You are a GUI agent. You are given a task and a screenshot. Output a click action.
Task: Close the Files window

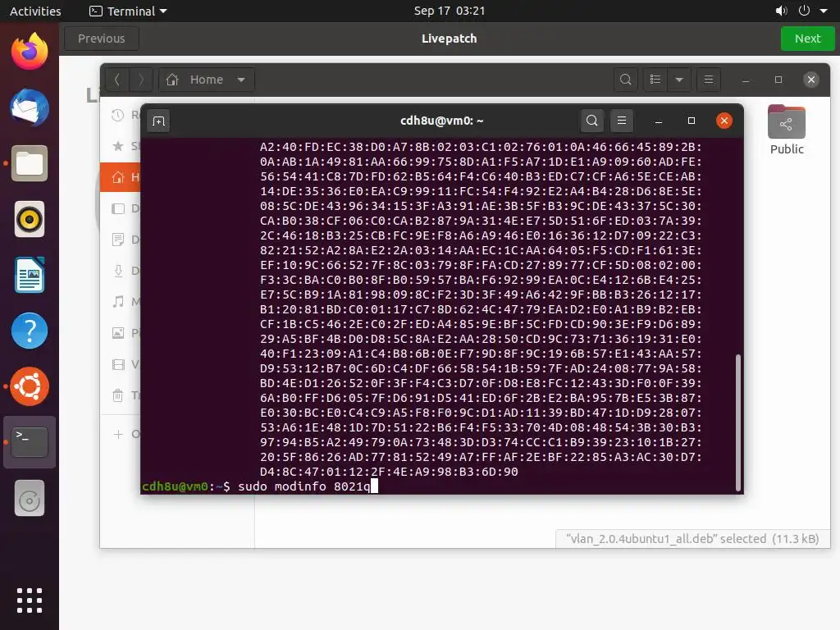[811, 80]
